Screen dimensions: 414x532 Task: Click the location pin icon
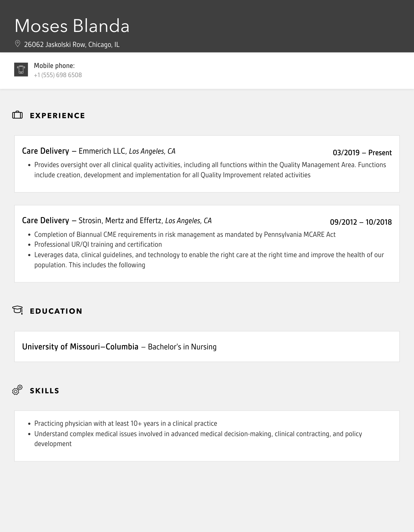click(18, 44)
